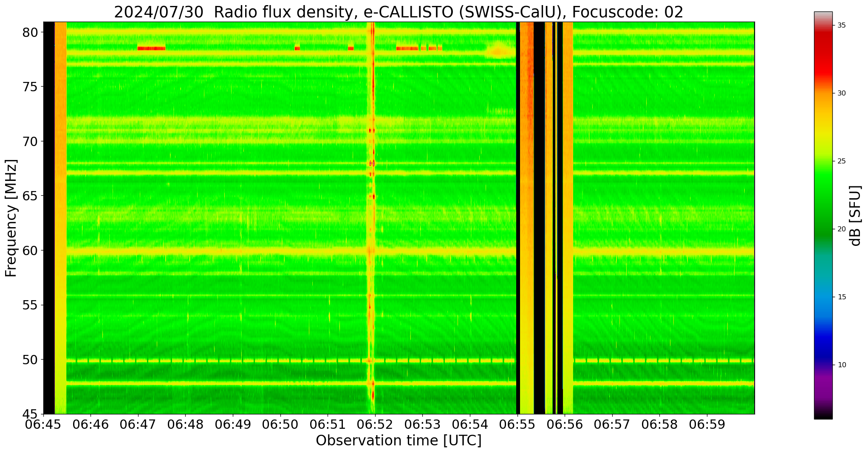Click the blue region of the colorbar

pyautogui.click(x=823, y=327)
